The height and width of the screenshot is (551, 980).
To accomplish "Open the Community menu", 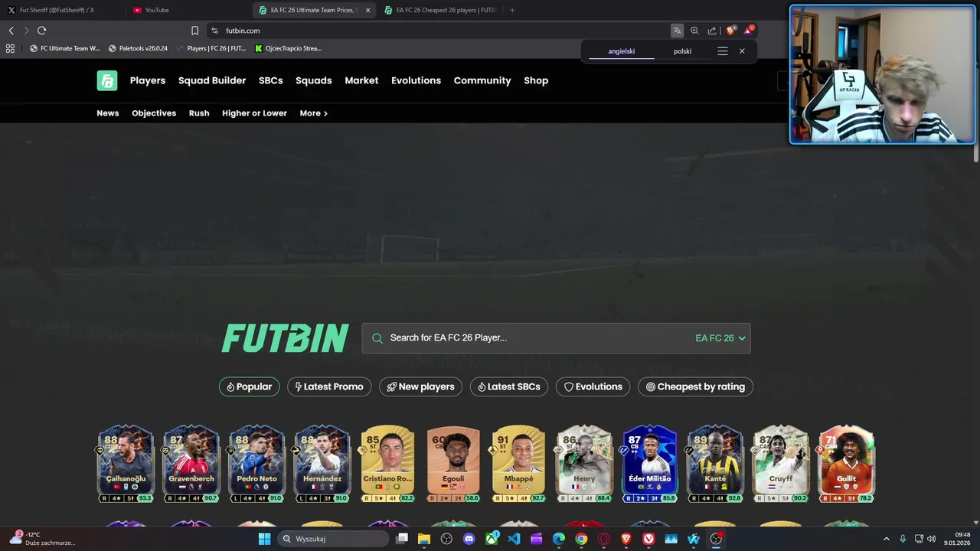I will pyautogui.click(x=482, y=80).
